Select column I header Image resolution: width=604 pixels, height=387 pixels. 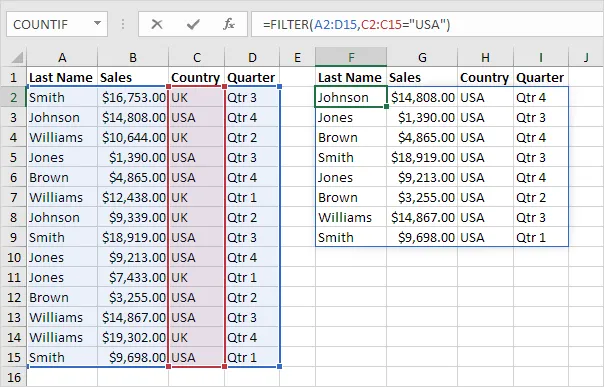(x=541, y=57)
